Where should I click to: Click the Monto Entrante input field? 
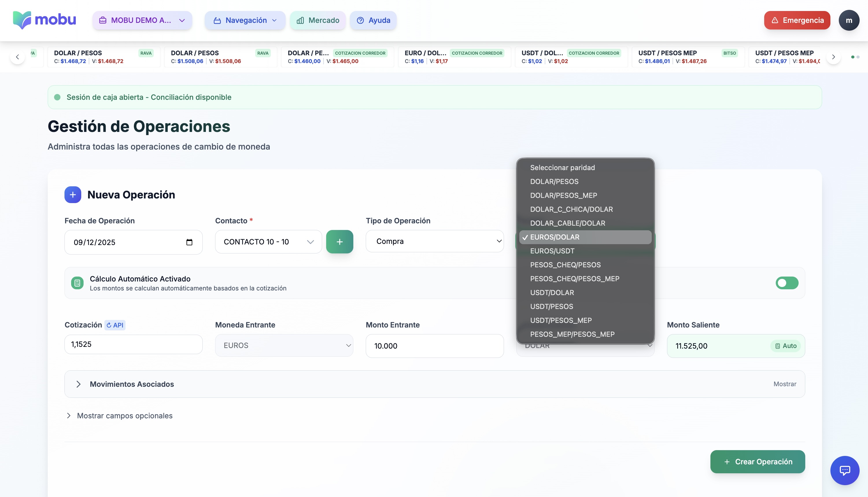click(435, 346)
